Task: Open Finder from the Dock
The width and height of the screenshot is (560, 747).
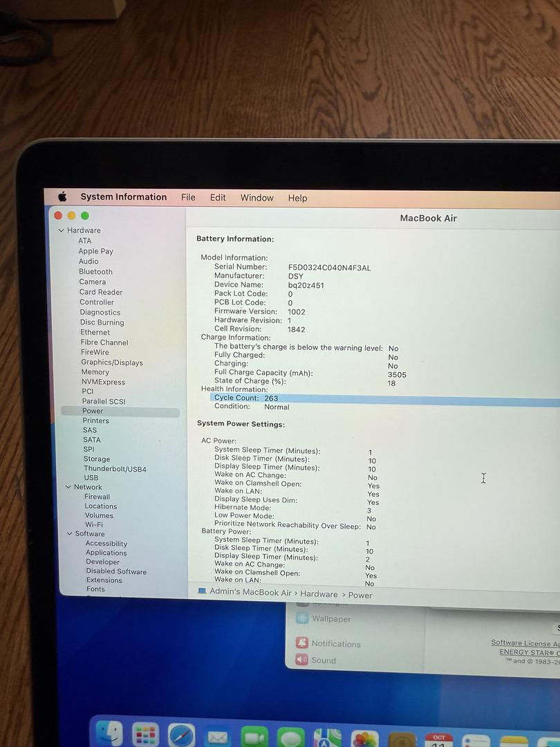Action: tap(109, 735)
